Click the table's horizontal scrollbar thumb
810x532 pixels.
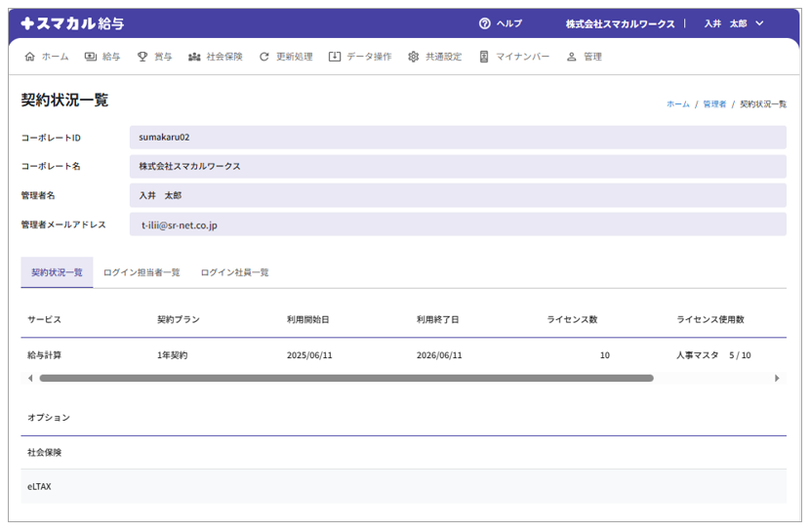[346, 378]
